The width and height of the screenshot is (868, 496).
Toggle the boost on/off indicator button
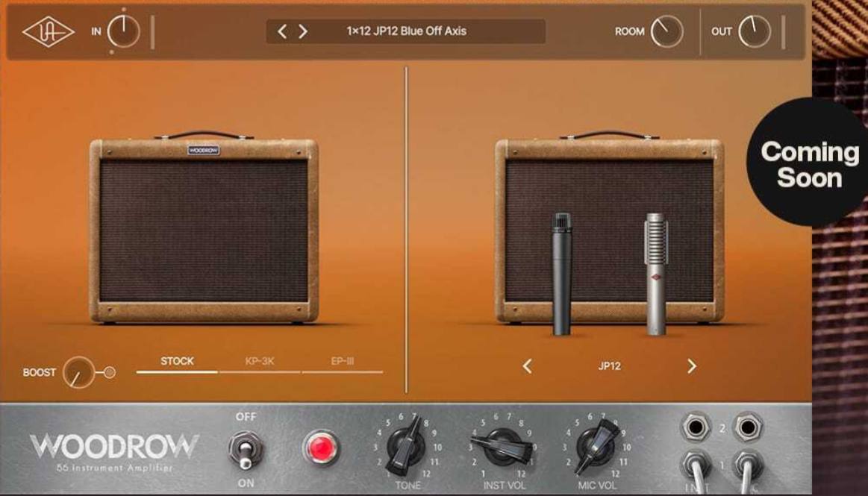coord(110,372)
